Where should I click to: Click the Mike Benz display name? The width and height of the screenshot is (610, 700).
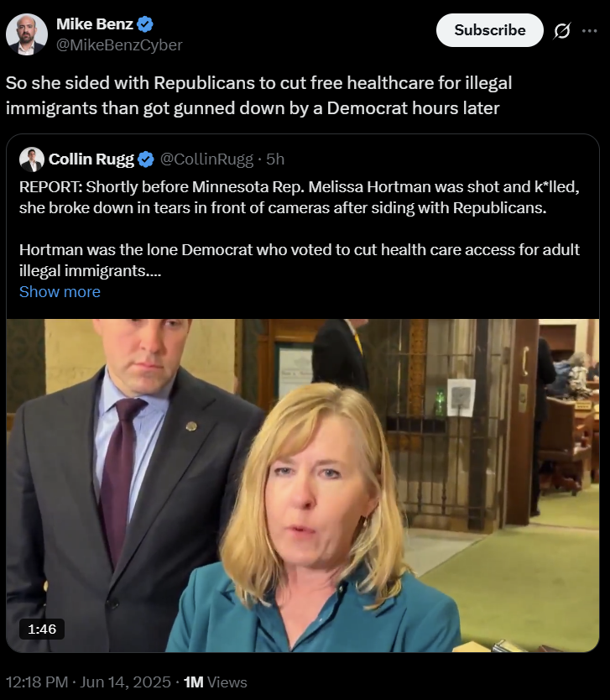pos(95,24)
